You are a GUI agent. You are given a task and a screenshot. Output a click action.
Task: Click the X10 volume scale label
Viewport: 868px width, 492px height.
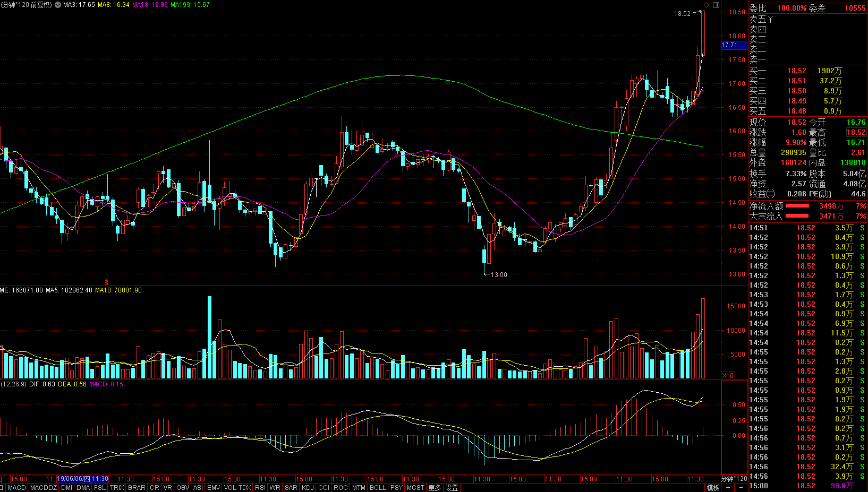[x=728, y=375]
